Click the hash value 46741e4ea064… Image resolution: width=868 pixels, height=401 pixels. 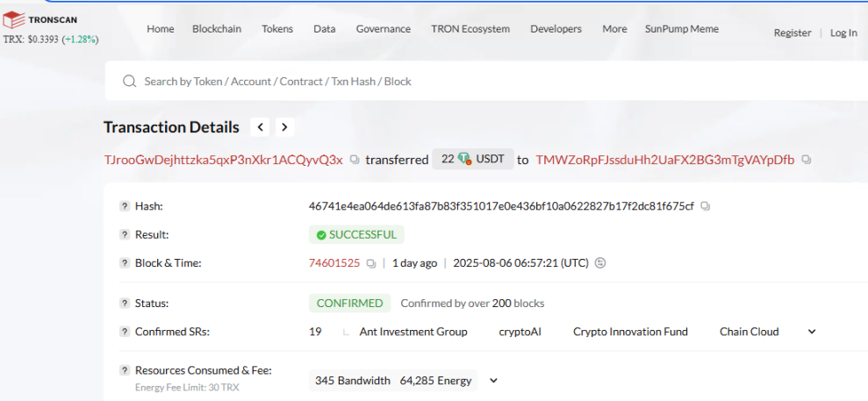(x=501, y=206)
